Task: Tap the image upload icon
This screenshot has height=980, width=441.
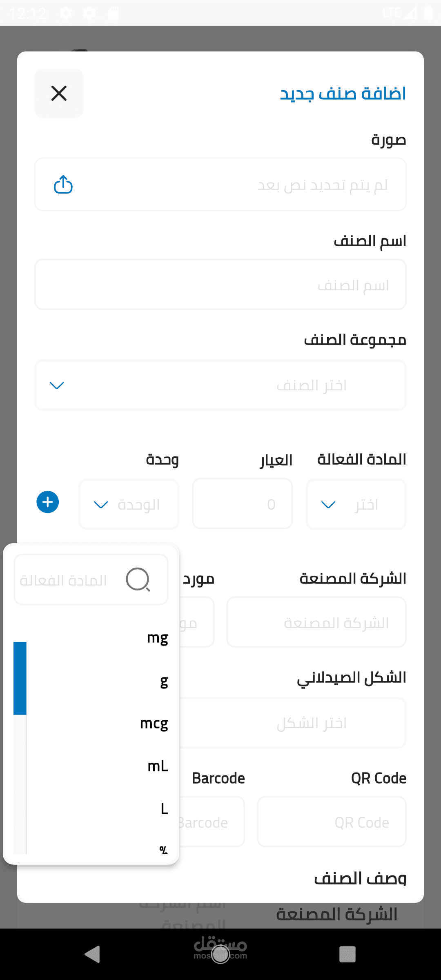Action: coord(63,185)
